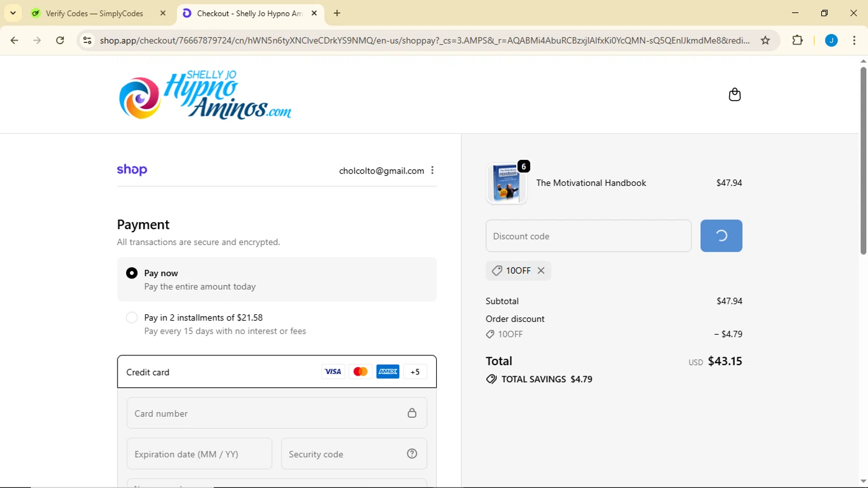Click the lock icon in Card number
868x488 pixels.
[x=412, y=413]
